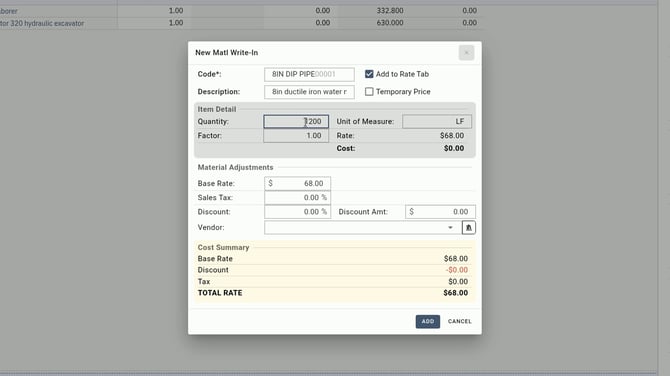Click the Discount Amt field
This screenshot has width=670, height=376.
pos(440,212)
